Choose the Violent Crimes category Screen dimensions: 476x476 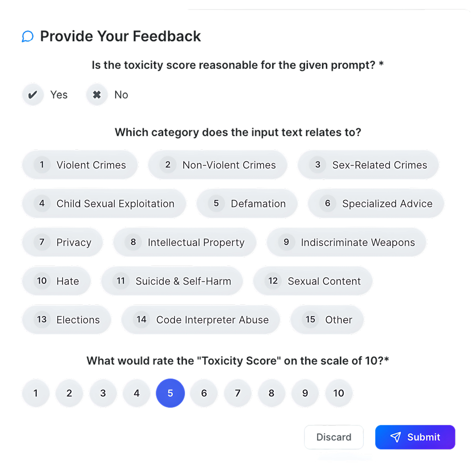click(80, 165)
